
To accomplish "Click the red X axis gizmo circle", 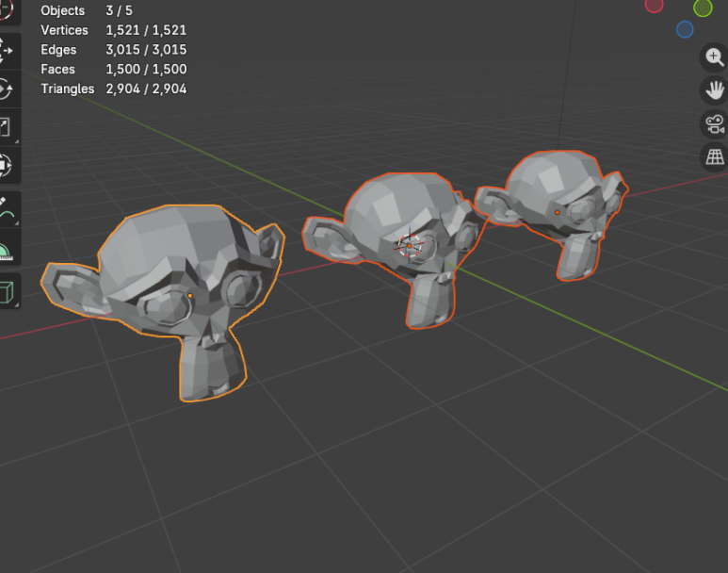I will [x=654, y=5].
